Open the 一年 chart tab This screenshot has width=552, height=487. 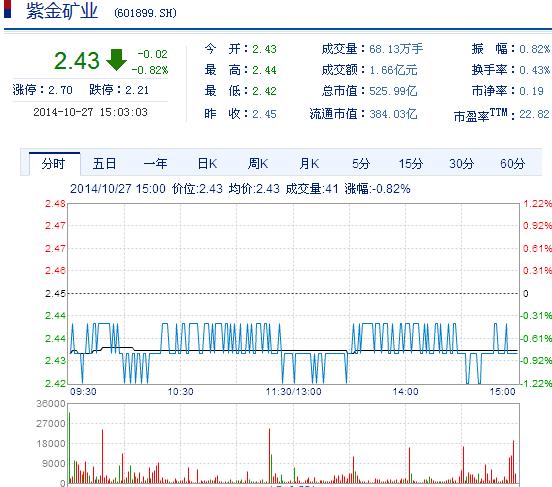tap(155, 164)
